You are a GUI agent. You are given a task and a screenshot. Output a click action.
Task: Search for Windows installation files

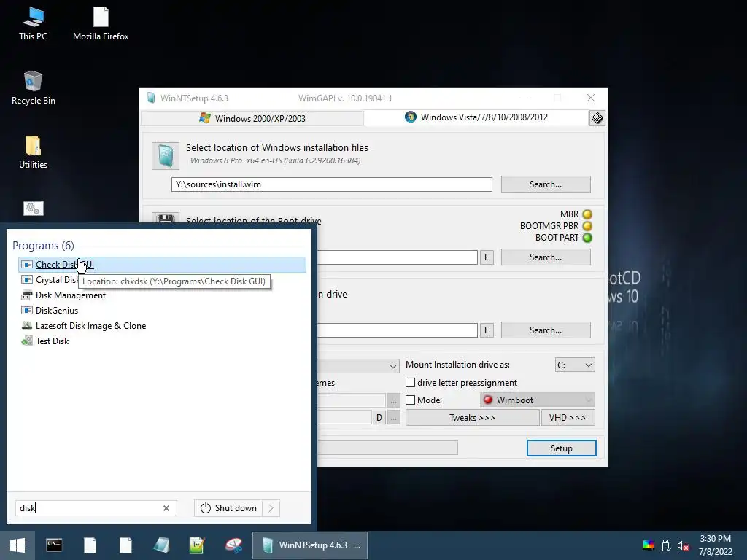[x=546, y=184]
